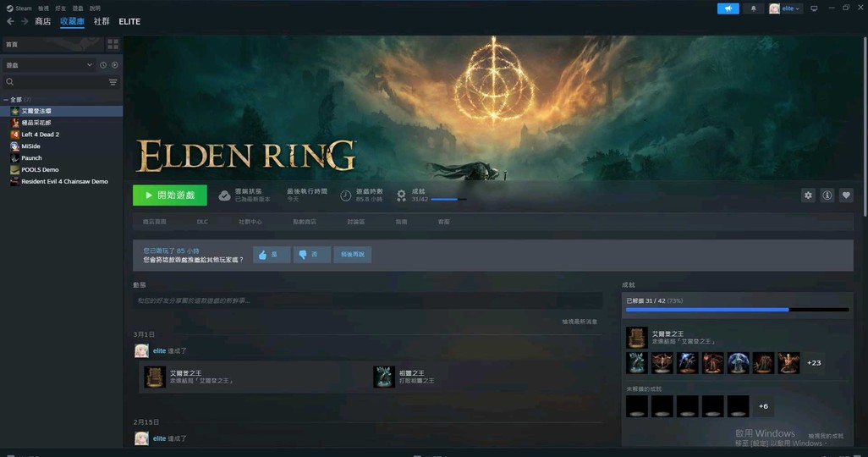868x457 pixels.
Task: Click the 已解鎖 31 / 42 progress bar
Action: point(737,310)
